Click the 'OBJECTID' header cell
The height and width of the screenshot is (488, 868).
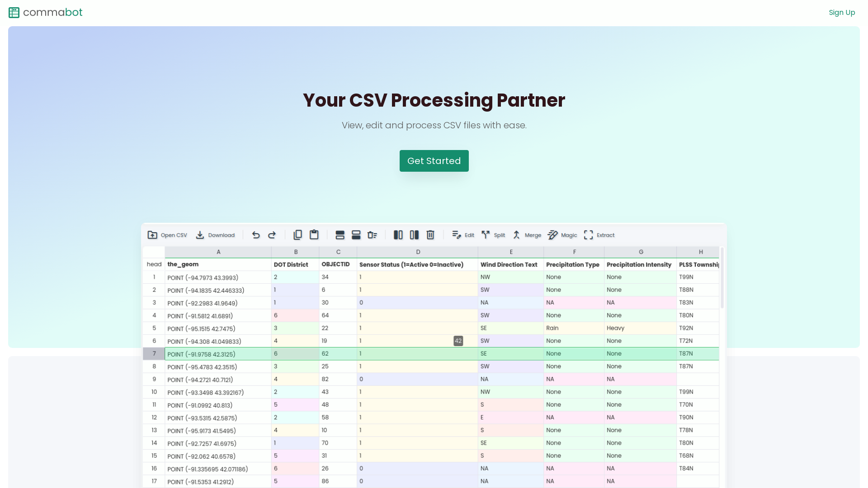(338, 264)
